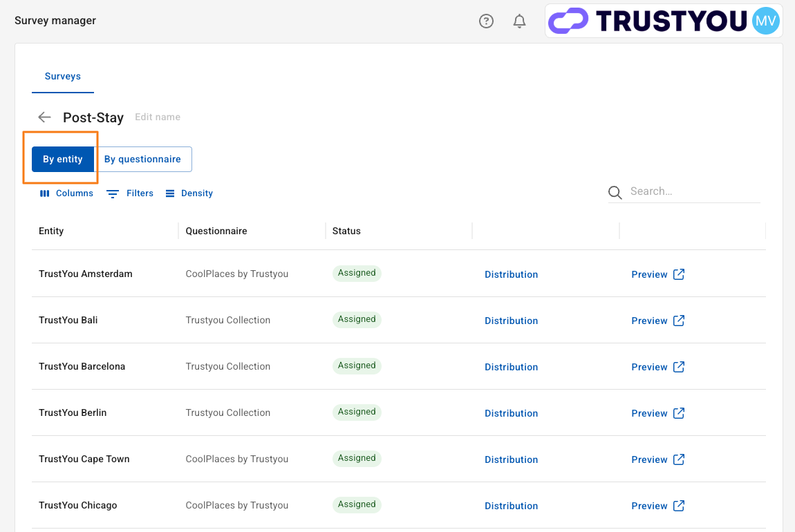Click Edit name next to Post-Stay

coord(158,117)
